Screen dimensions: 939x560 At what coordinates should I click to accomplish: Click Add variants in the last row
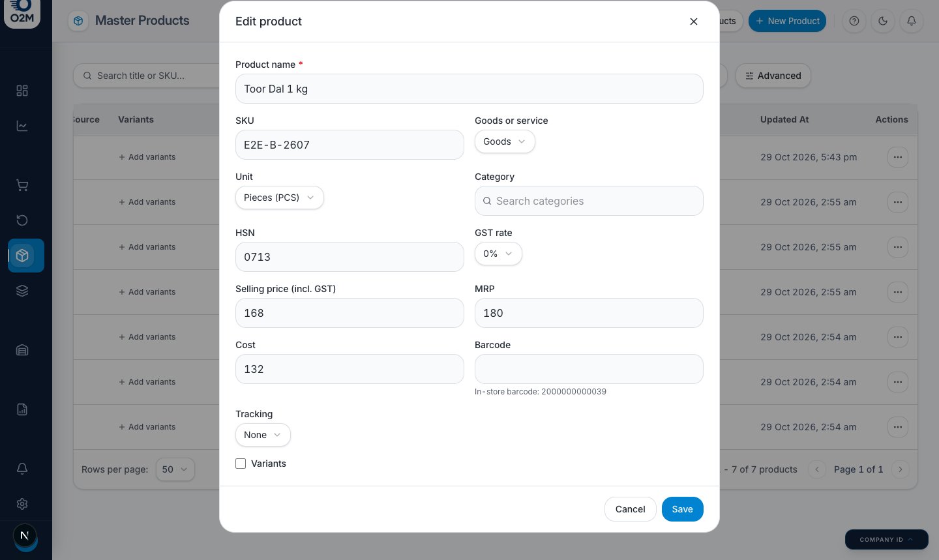[x=147, y=427]
